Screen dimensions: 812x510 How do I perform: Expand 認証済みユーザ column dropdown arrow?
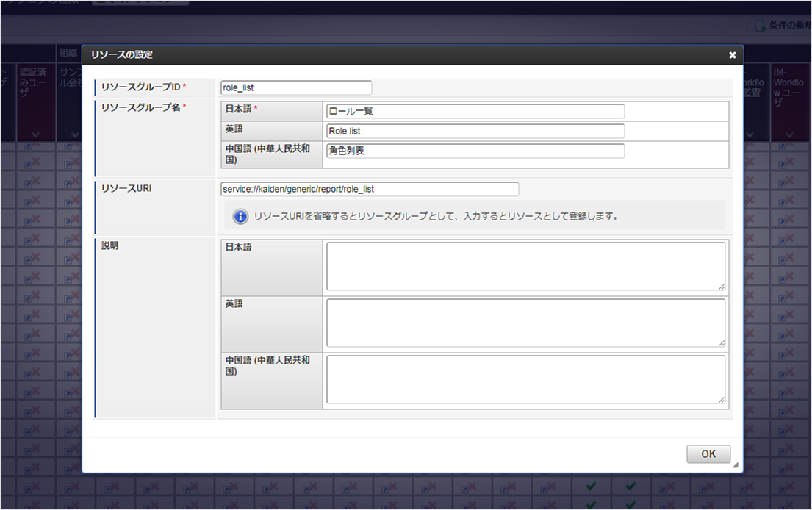35,134
